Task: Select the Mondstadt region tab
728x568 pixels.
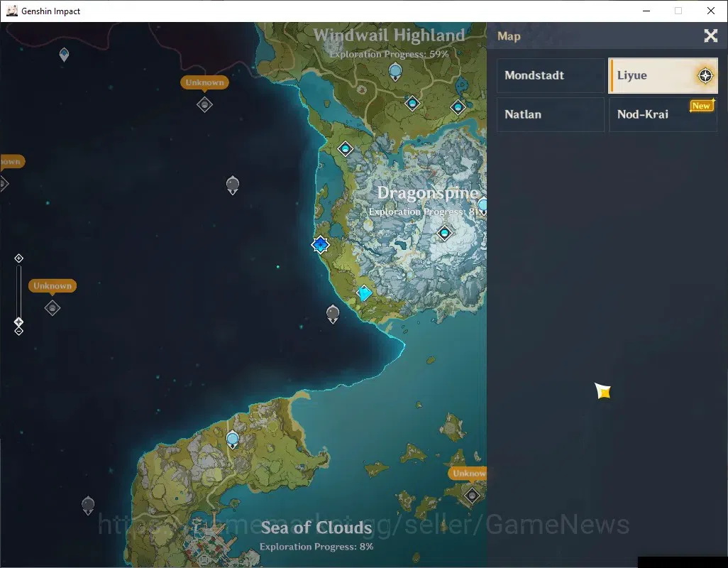Action: 550,75
